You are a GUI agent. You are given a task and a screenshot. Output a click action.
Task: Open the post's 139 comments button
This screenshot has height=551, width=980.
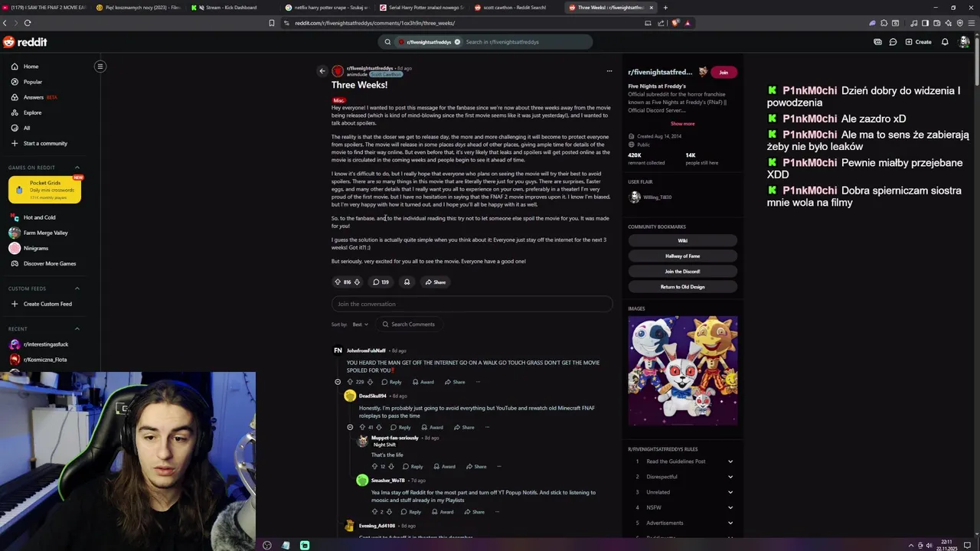click(x=381, y=282)
